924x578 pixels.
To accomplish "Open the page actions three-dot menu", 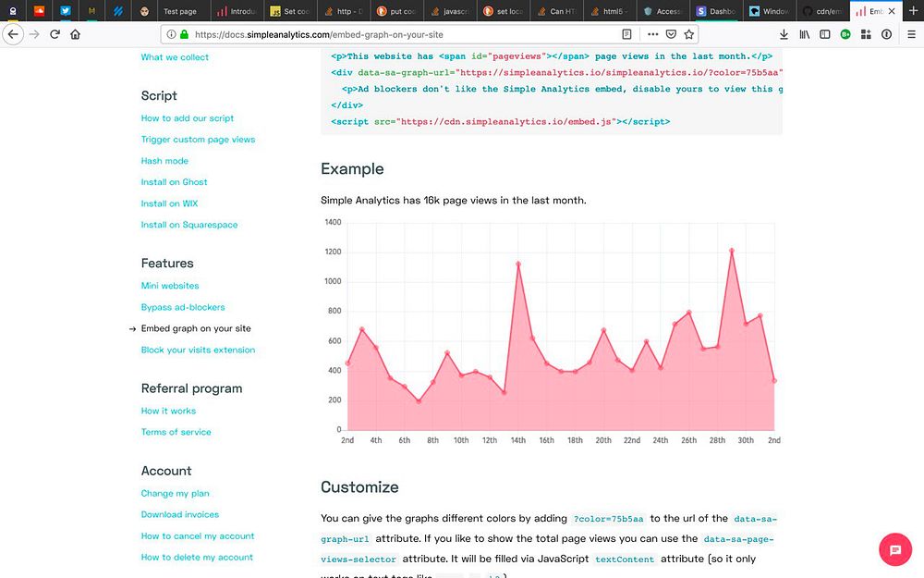I will click(652, 34).
